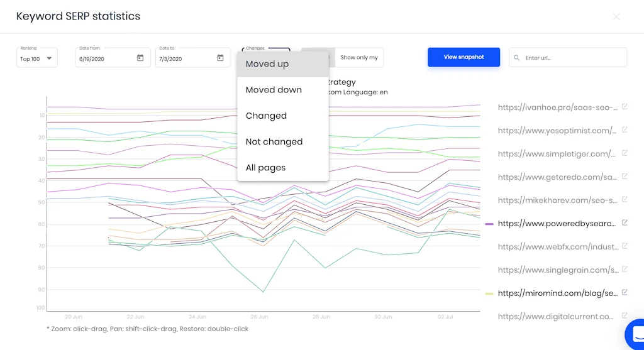Open external link icon beside simpletiger.com
The height and width of the screenshot is (350, 644).
(625, 153)
